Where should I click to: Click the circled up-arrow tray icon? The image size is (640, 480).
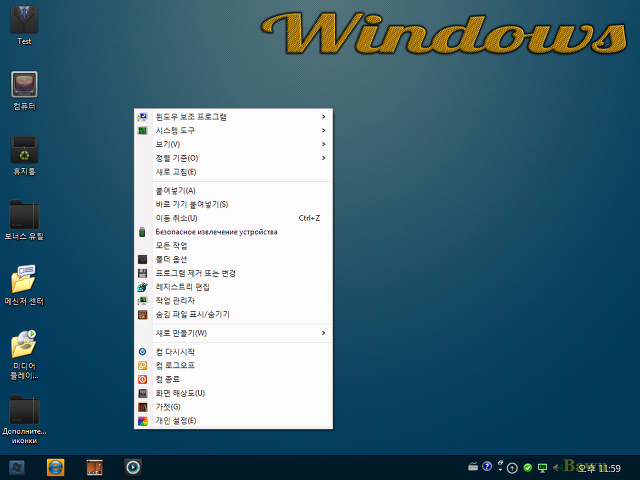click(x=512, y=468)
